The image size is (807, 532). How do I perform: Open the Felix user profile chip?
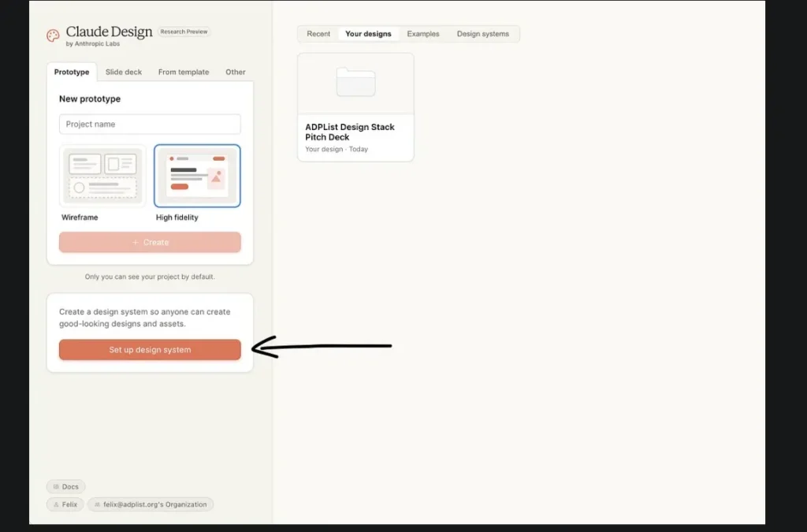click(x=65, y=504)
